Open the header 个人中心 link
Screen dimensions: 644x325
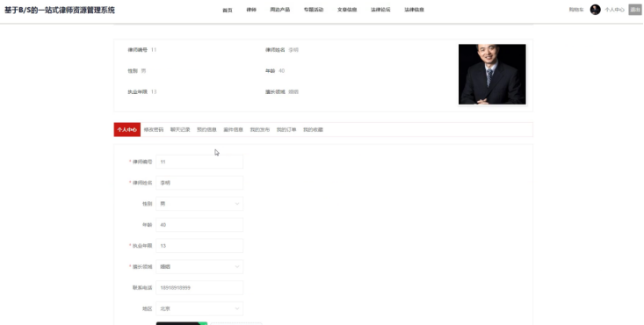pos(614,10)
